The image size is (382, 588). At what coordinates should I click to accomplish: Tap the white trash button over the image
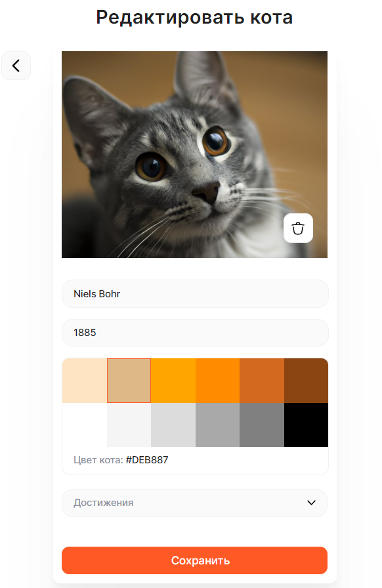pos(298,228)
